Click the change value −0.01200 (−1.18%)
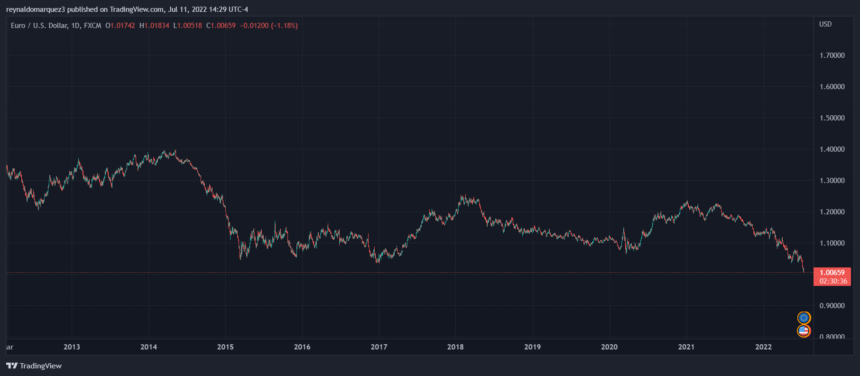The width and height of the screenshot is (860, 376). (x=268, y=25)
